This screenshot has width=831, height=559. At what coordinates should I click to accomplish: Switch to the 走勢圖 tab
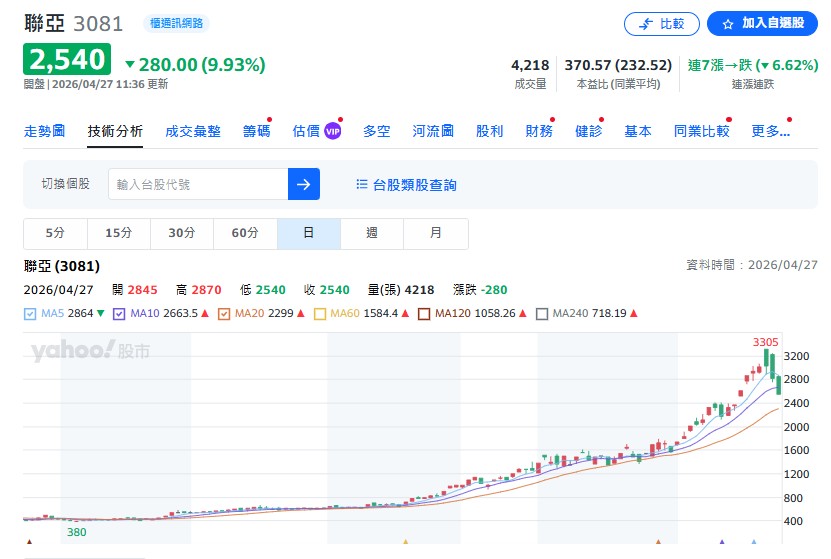coord(44,131)
